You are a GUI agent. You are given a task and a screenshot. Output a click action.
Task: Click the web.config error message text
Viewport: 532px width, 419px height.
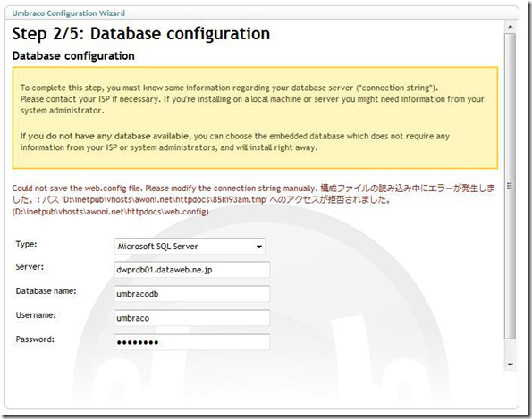253,199
